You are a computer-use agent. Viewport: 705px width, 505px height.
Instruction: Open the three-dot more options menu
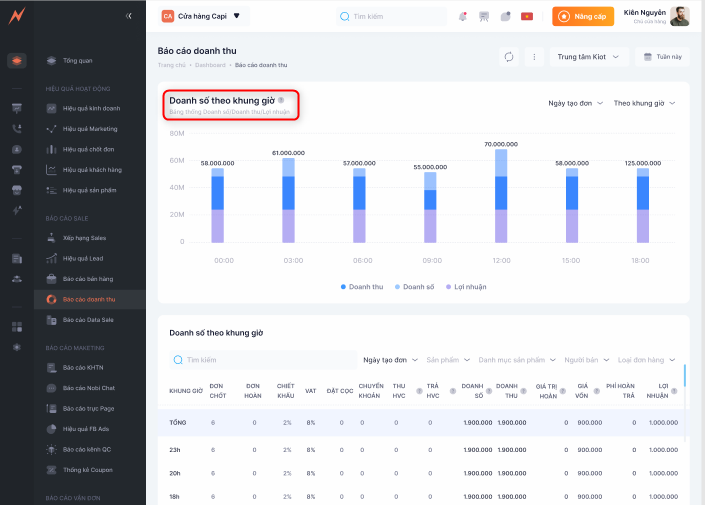534,57
